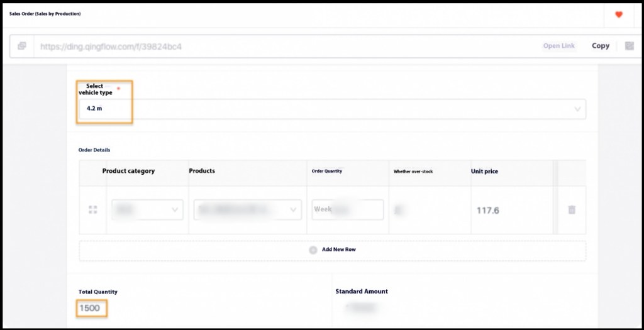Expand the Select vehicle type dropdown arrow
The width and height of the screenshot is (644, 330).
tap(577, 109)
